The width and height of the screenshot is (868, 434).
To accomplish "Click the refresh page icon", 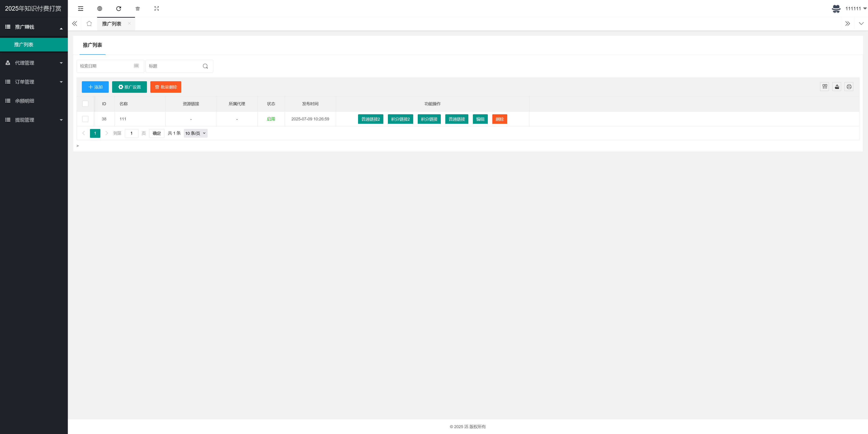I will pyautogui.click(x=119, y=8).
